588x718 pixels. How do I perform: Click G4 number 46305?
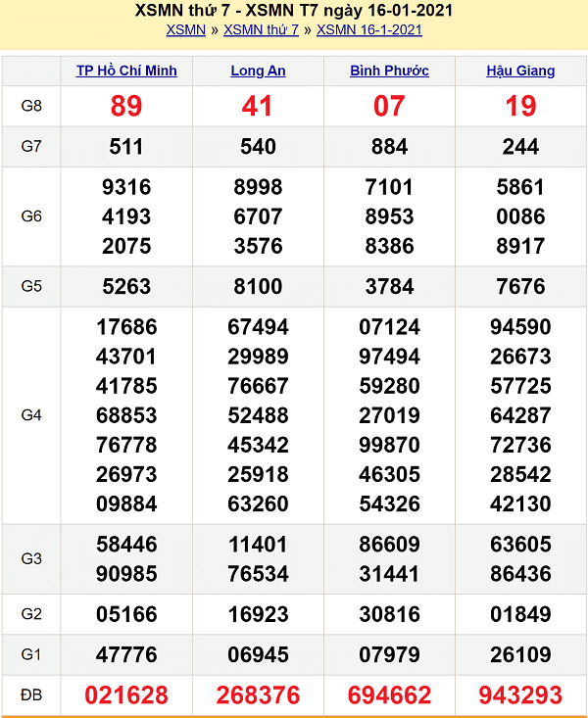pyautogui.click(x=390, y=474)
